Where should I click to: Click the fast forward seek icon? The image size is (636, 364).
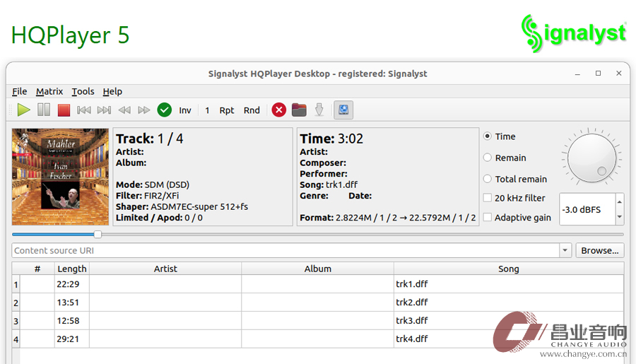point(144,110)
